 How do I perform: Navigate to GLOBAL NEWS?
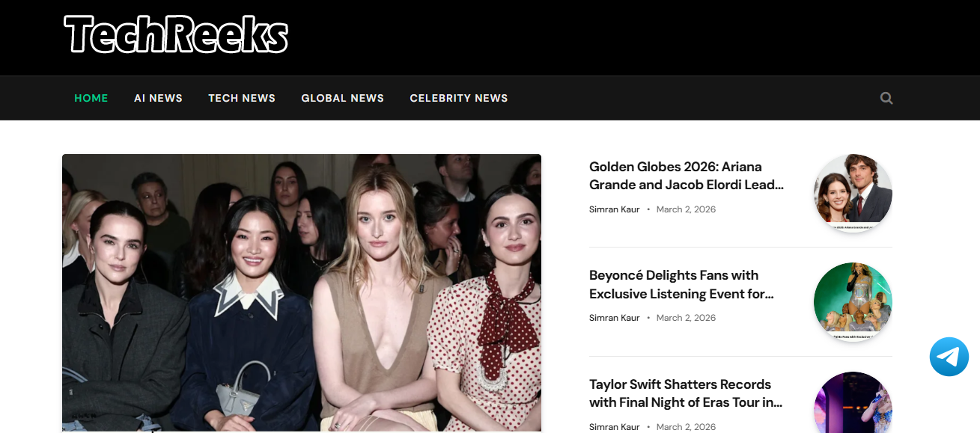pyautogui.click(x=342, y=98)
